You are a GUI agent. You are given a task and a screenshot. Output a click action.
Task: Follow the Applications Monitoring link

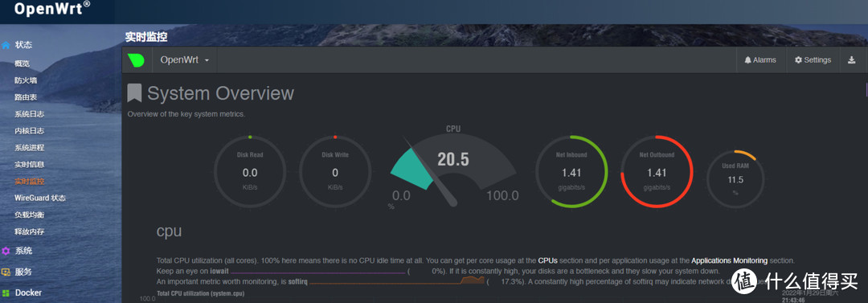click(730, 260)
